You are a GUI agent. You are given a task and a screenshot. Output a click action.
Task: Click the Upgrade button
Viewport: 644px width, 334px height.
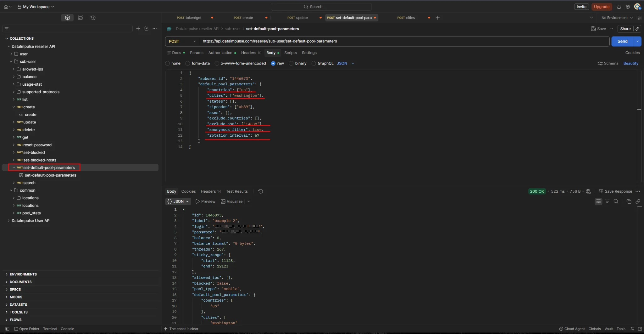click(x=602, y=7)
